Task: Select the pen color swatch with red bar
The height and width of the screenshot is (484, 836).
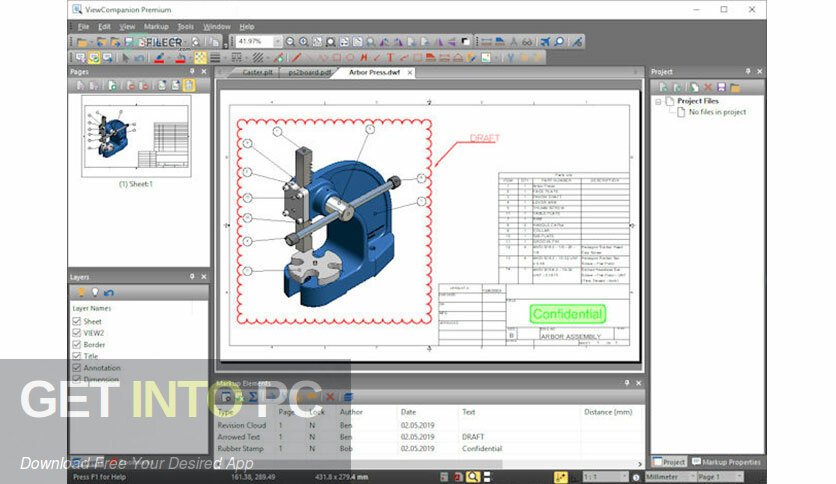Action: coord(159,58)
